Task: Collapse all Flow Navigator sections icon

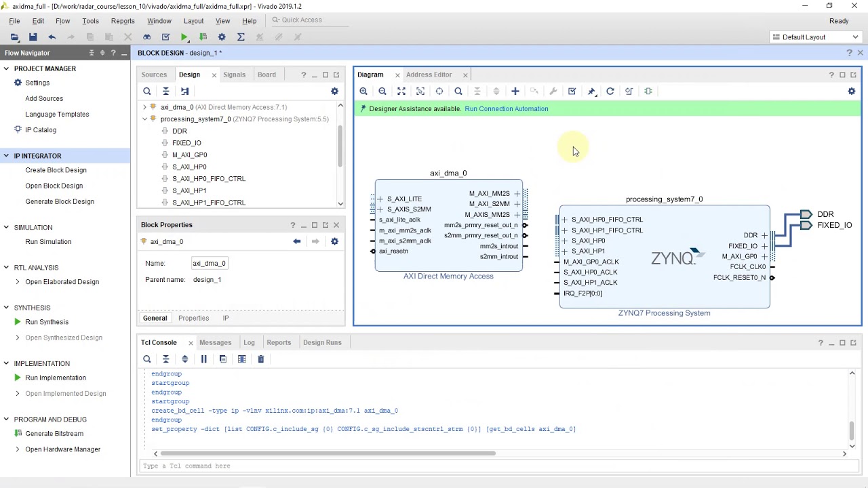Action: tap(92, 53)
